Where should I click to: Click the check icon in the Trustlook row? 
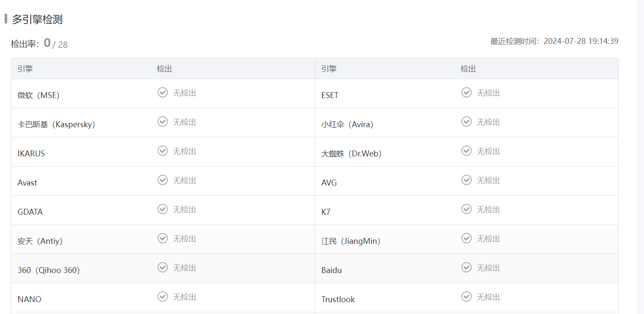tap(466, 297)
